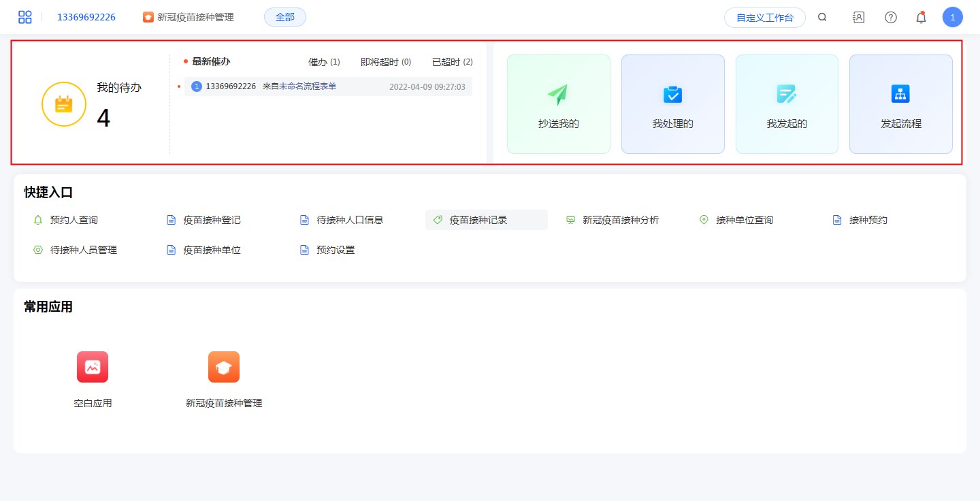The image size is (980, 501).
Task: Open the app grid launcher icon
Action: 25,17
